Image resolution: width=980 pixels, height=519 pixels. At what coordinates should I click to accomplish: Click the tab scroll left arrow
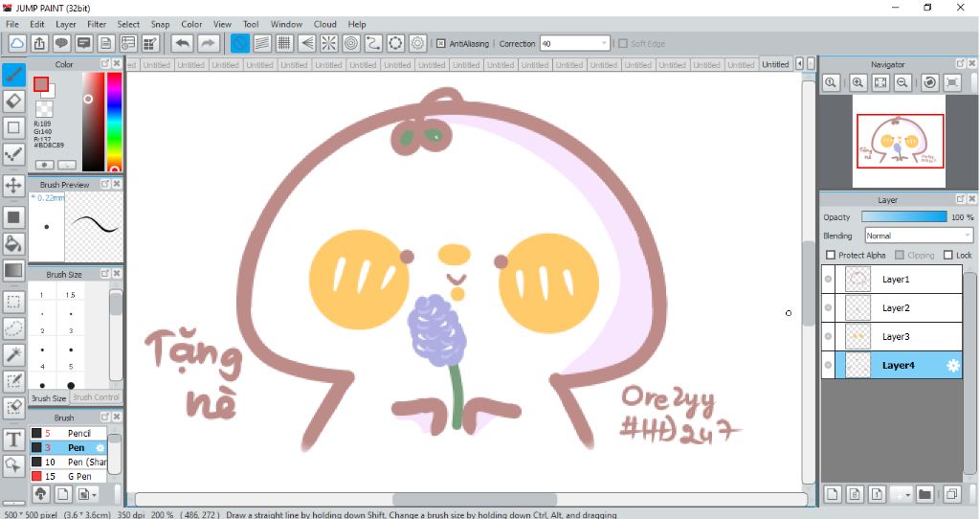click(x=799, y=64)
